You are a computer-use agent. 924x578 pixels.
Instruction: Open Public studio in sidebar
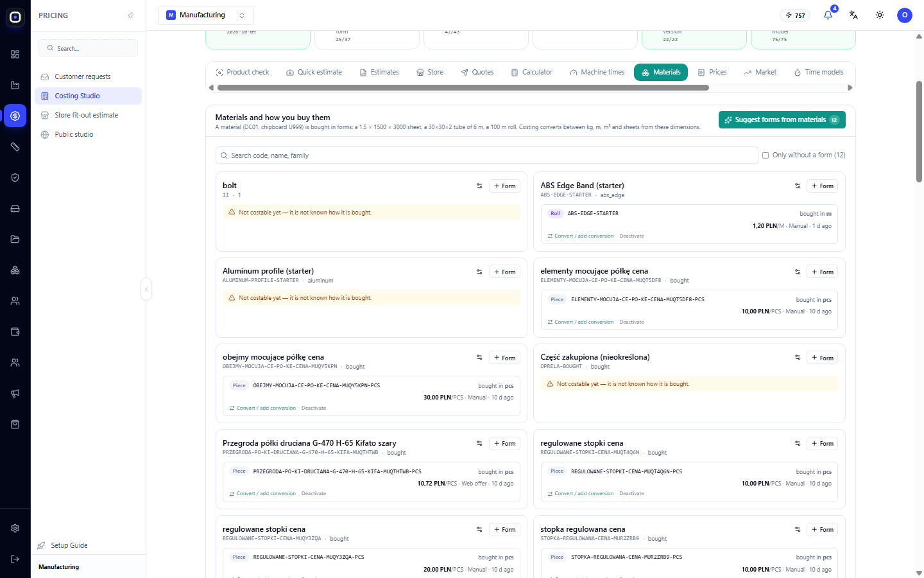coord(88,135)
